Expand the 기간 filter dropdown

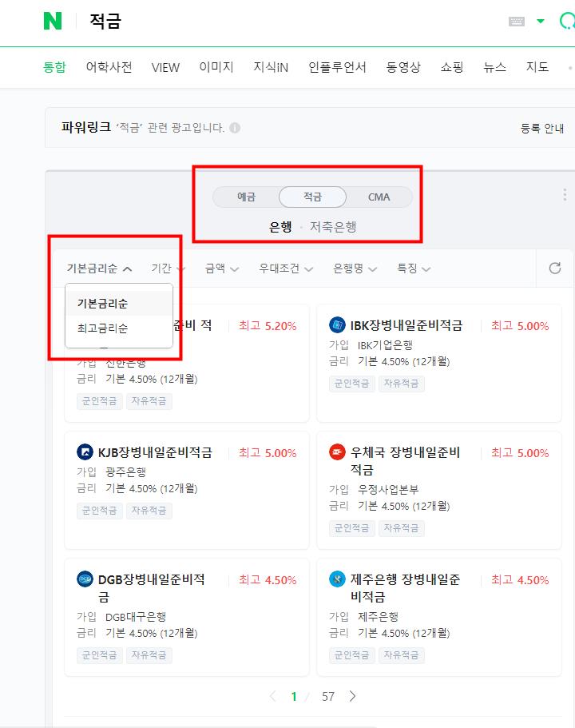coord(168,269)
